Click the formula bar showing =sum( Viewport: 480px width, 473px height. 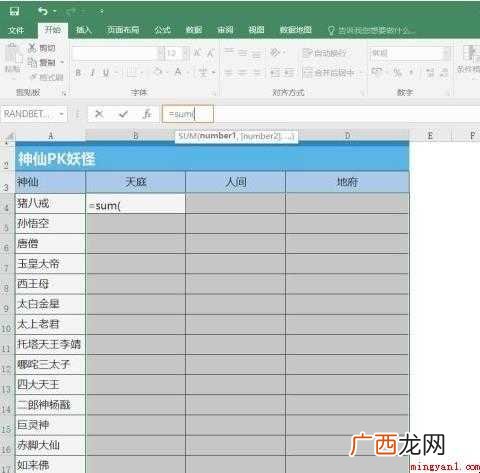320,114
